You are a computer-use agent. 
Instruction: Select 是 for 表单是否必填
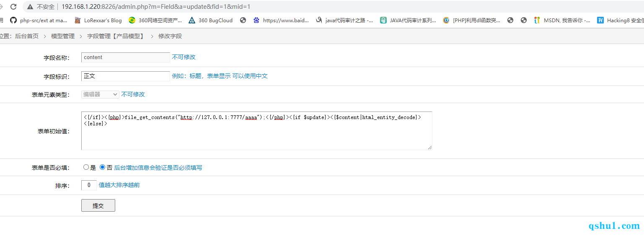86,167
